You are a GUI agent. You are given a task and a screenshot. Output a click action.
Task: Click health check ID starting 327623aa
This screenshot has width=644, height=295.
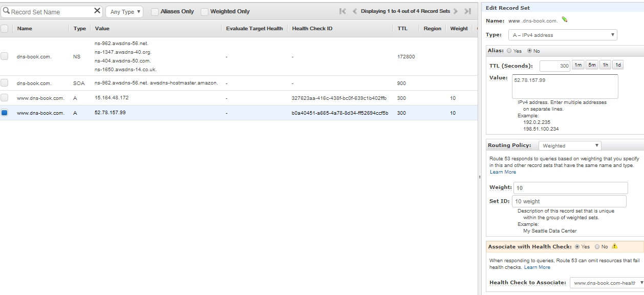coord(339,98)
